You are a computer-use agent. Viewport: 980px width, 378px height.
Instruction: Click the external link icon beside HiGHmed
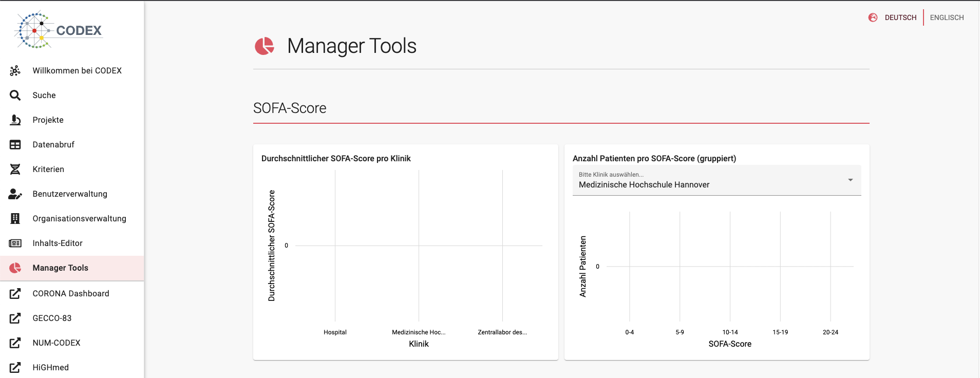tap(15, 368)
